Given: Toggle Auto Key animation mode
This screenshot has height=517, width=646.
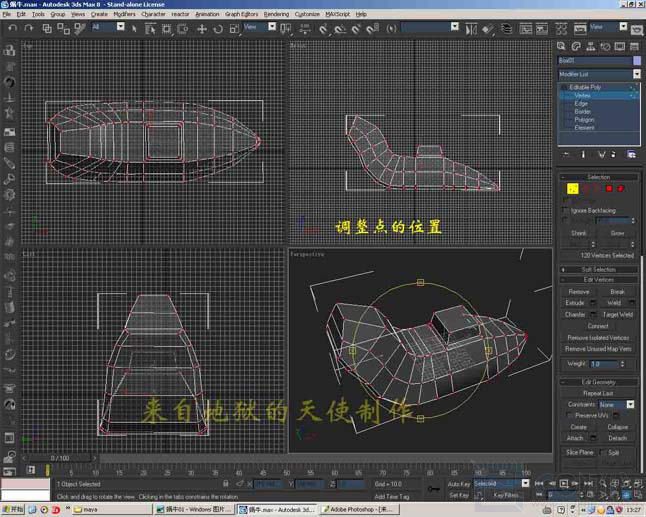Looking at the screenshot, I should click(459, 484).
